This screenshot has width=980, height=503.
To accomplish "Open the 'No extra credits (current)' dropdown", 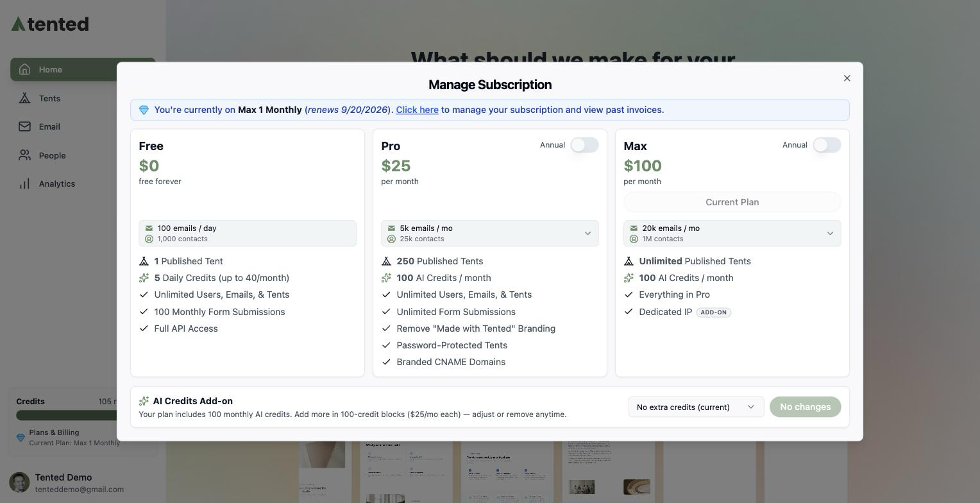I will [x=696, y=407].
